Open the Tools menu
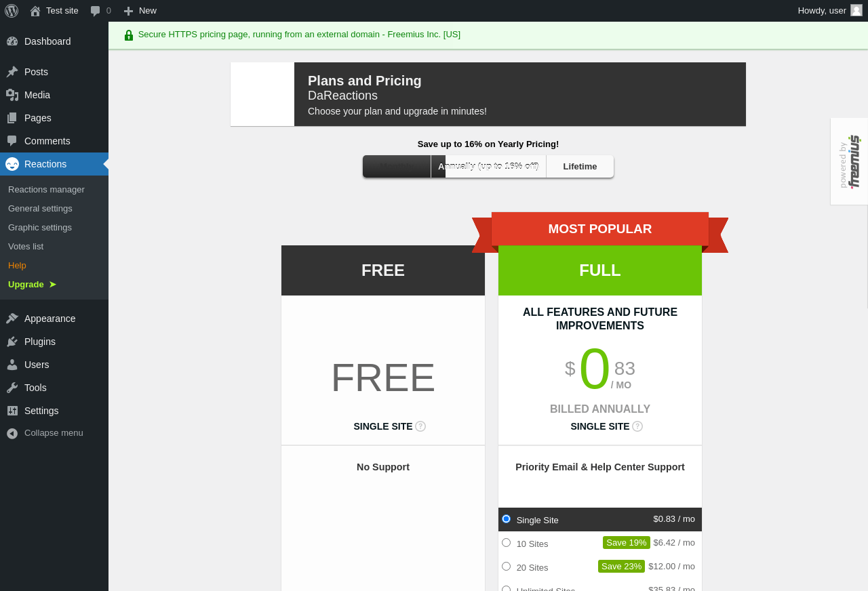Image resolution: width=868 pixels, height=591 pixels. (54, 388)
